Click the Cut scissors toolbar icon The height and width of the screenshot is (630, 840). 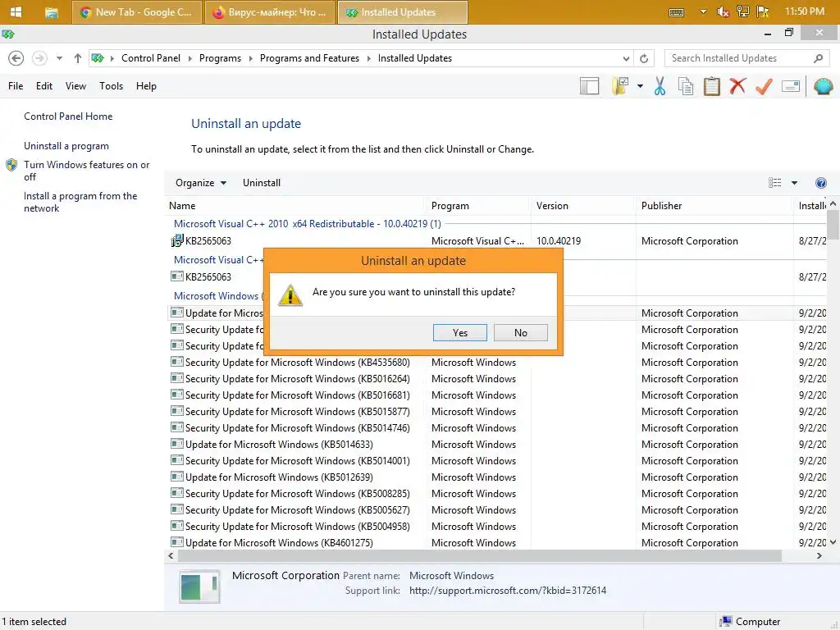click(x=660, y=86)
